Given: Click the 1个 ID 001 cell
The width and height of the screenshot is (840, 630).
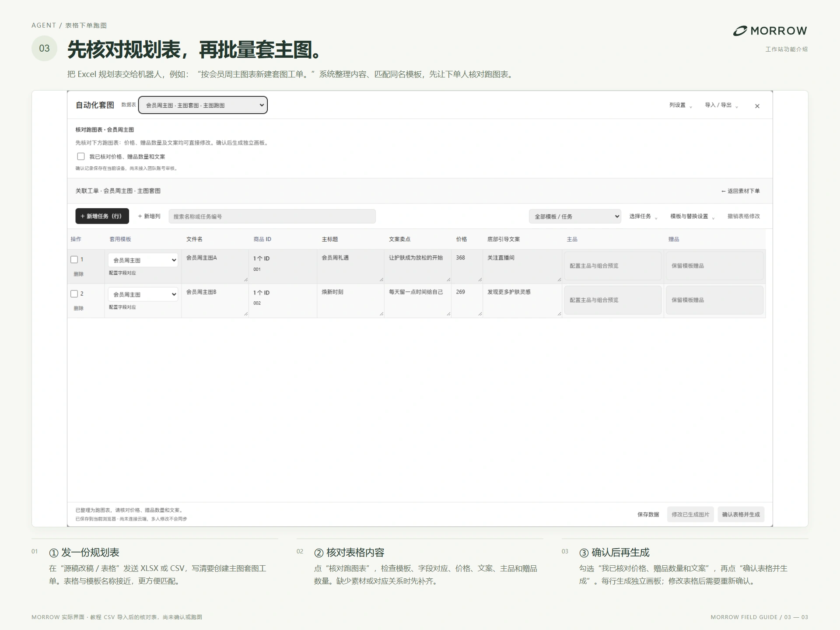Looking at the screenshot, I should click(283, 266).
